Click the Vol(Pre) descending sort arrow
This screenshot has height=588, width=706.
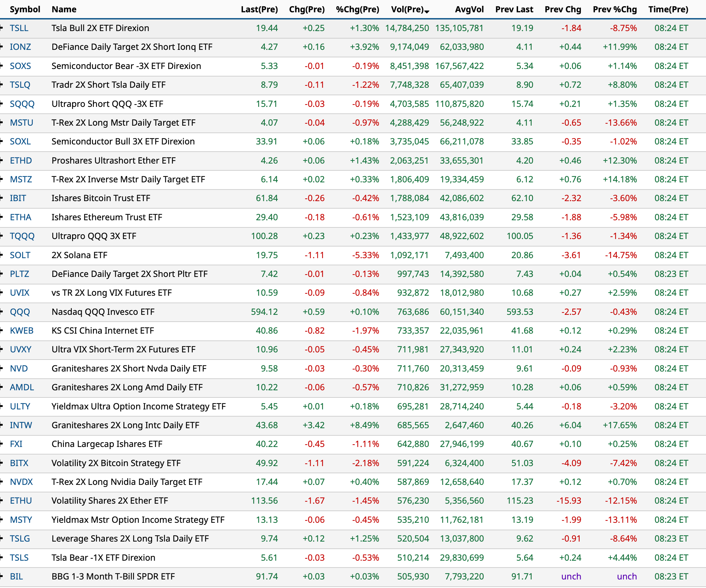pyautogui.click(x=427, y=11)
